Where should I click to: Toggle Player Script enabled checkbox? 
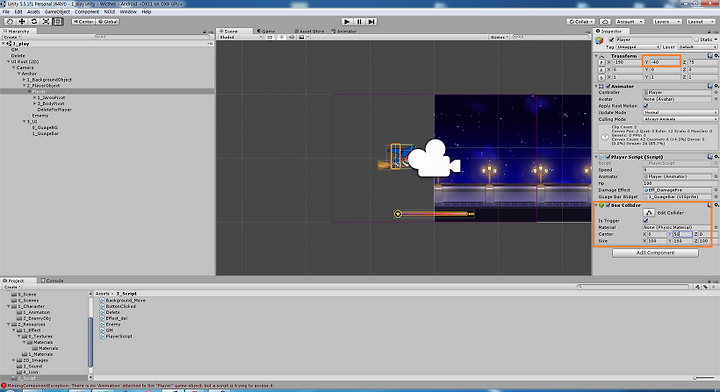point(608,157)
